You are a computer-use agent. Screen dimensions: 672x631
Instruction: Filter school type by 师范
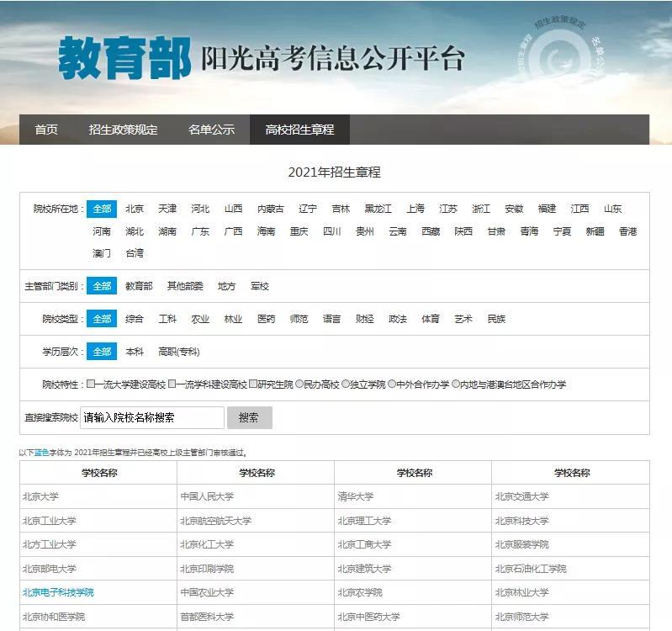299,319
